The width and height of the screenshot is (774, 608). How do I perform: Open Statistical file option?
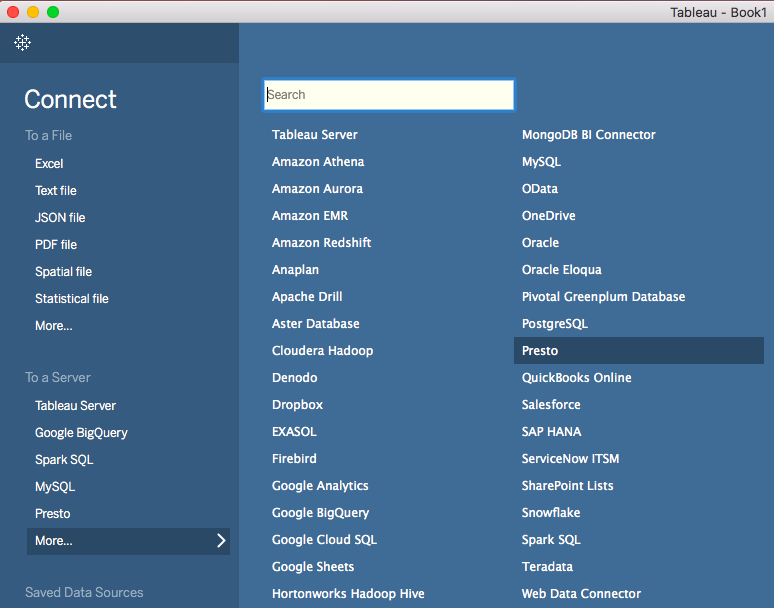click(x=72, y=299)
